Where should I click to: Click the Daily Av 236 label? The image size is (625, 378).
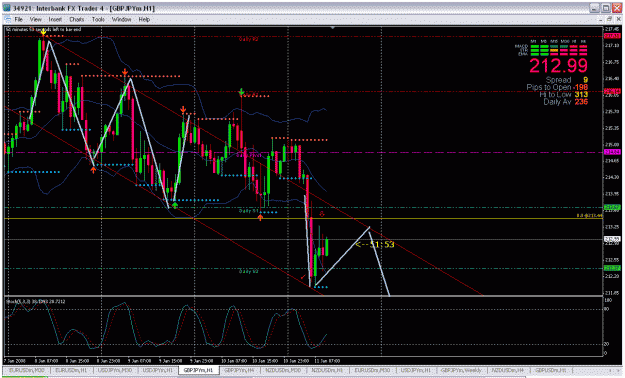point(566,102)
